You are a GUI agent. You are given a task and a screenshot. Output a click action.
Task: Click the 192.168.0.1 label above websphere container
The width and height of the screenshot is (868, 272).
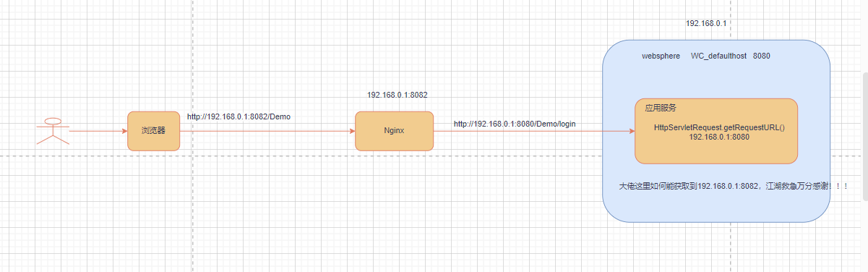706,24
